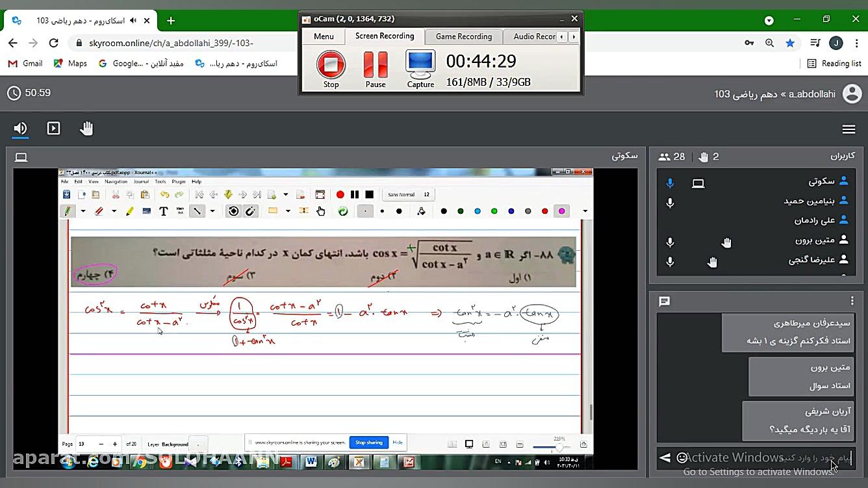Open the pen options dropdown arrow
This screenshot has height=488, width=868.
83,211
